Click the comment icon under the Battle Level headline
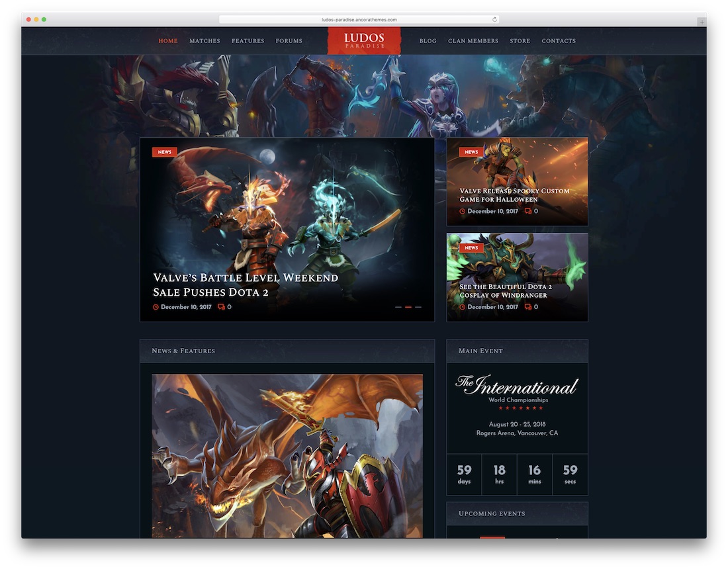The width and height of the screenshot is (728, 569). tap(220, 307)
